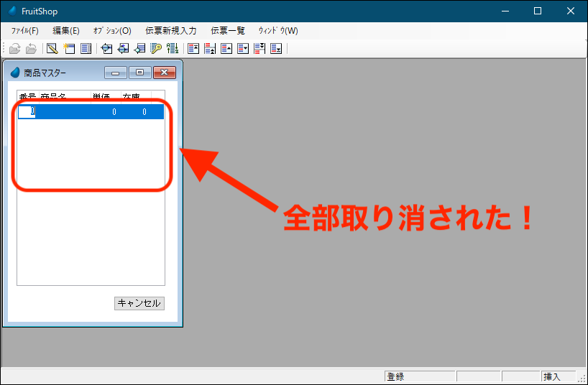Close the 商品マスター child window

click(165, 73)
